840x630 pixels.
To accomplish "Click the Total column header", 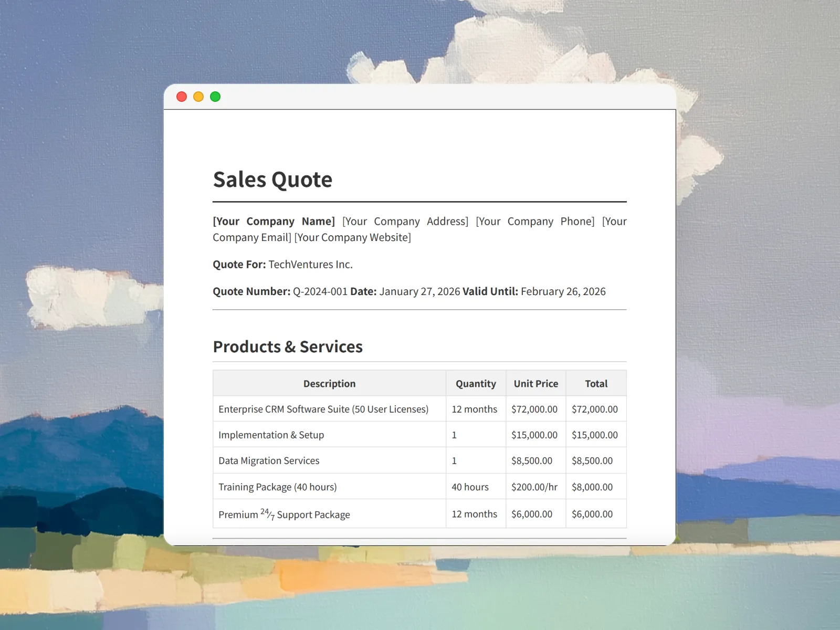I will pos(596,384).
